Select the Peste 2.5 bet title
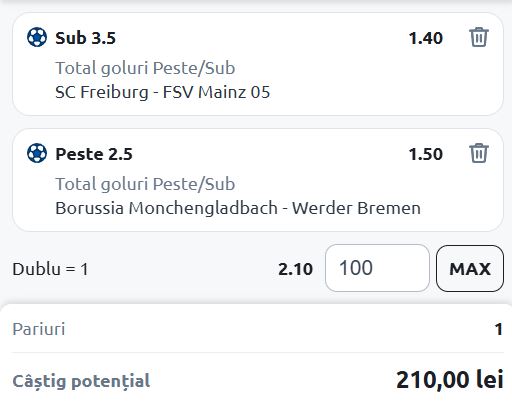Screen dimensions: 512x403 pos(94,154)
